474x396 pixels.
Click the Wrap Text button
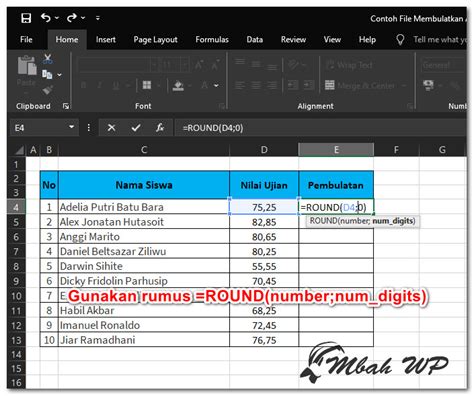pos(349,65)
